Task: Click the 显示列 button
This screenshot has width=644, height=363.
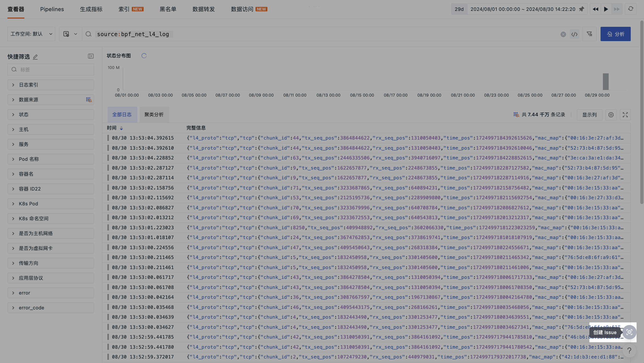Action: (589, 115)
